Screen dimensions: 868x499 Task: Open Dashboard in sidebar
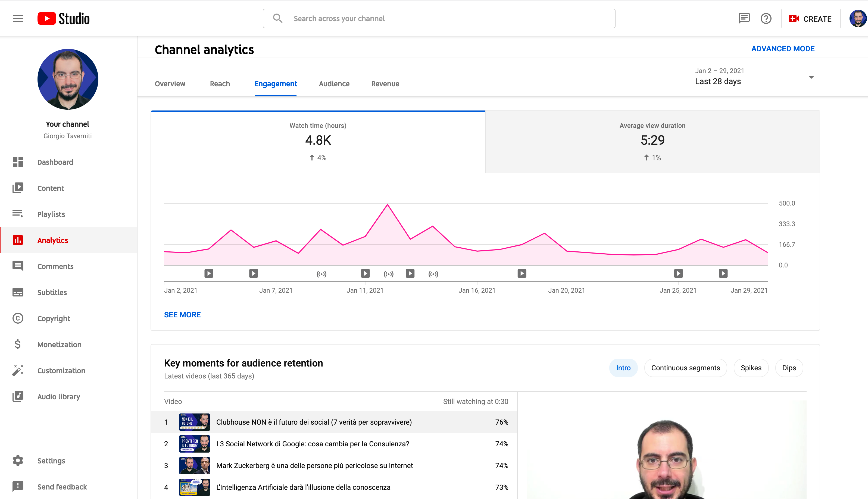coord(68,162)
